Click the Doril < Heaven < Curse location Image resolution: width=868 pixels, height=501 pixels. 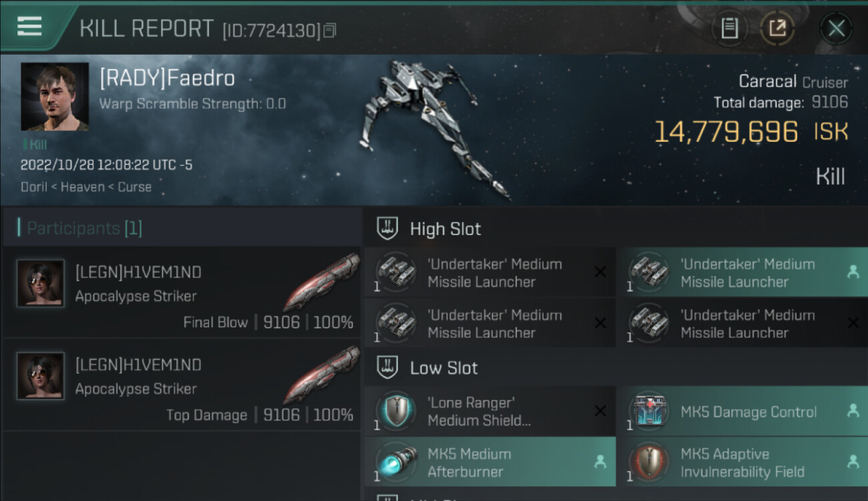coord(86,187)
